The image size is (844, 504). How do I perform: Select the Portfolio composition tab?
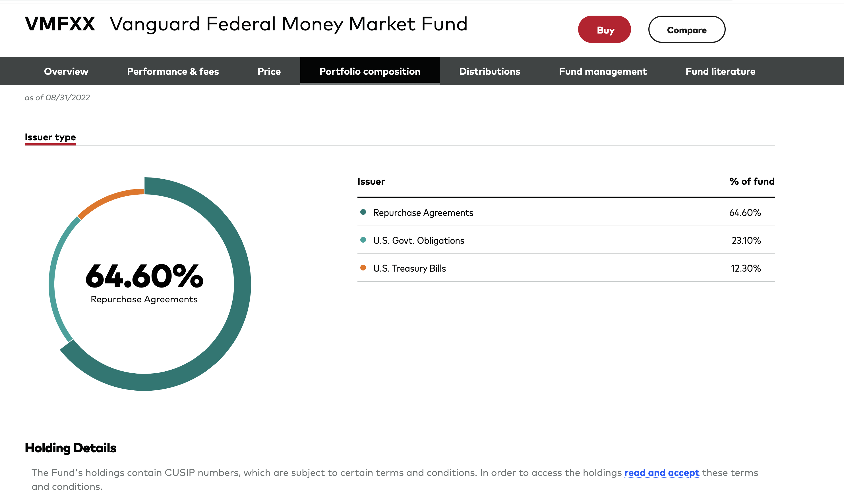(370, 71)
